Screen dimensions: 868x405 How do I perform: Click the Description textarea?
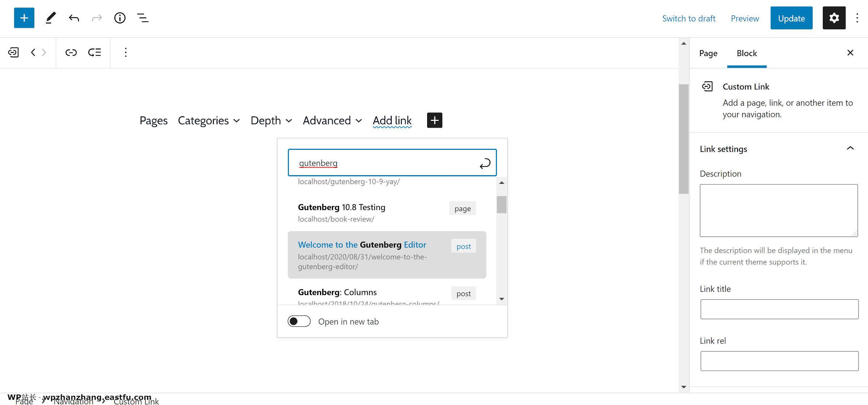[779, 210]
